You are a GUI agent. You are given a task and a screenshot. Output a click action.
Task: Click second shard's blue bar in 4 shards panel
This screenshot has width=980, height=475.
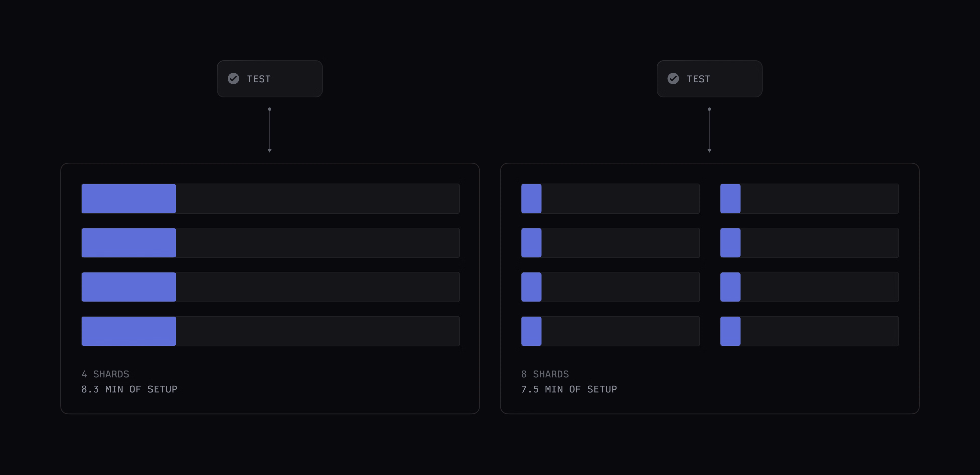pyautogui.click(x=129, y=243)
